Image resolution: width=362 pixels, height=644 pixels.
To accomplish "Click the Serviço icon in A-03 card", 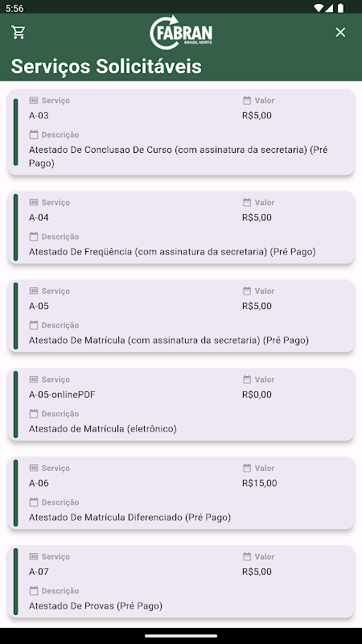I will (34, 100).
